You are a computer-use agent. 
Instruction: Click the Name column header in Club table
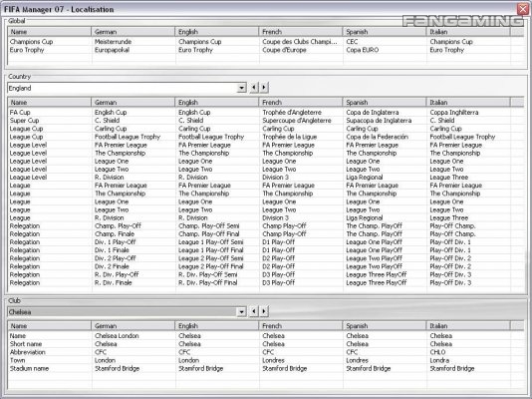tap(50, 325)
